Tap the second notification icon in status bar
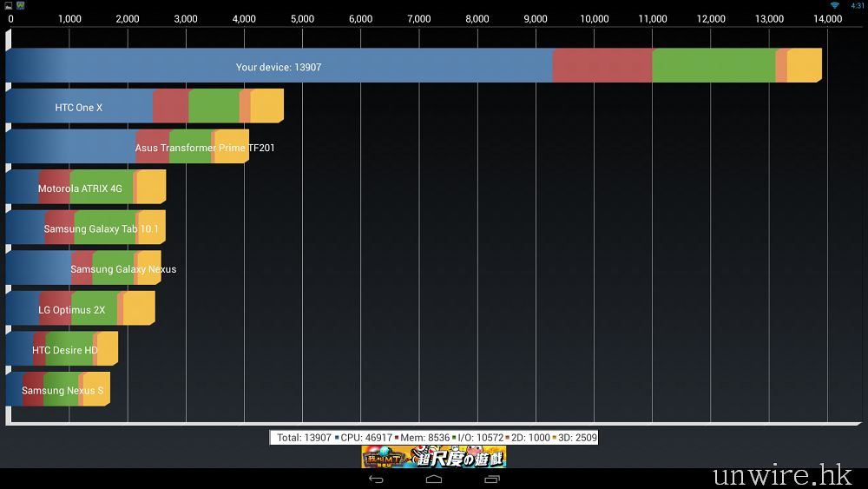 pos(20,5)
